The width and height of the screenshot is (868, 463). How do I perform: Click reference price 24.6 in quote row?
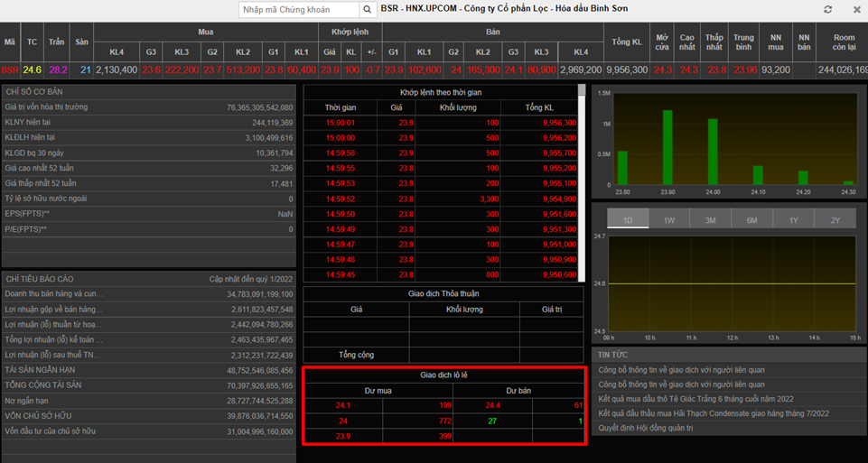point(32,69)
